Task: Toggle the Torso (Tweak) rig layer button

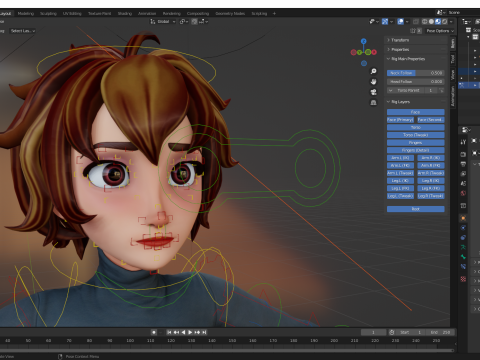Action: point(416,135)
